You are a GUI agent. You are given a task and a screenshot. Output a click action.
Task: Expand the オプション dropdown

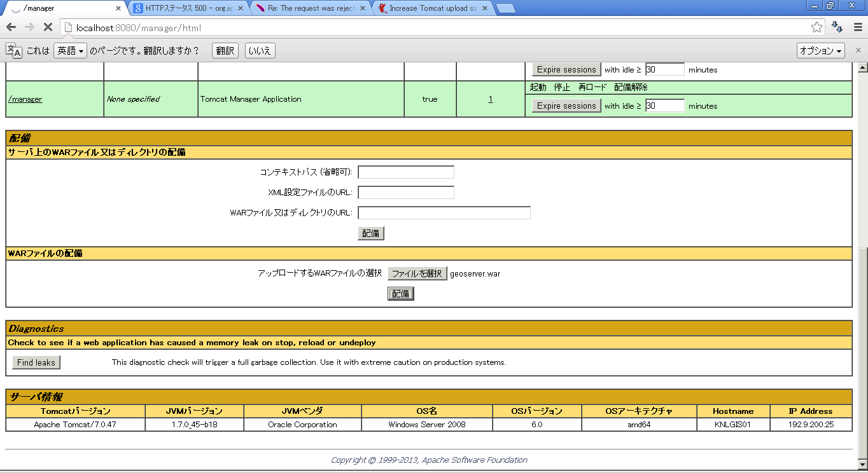tap(820, 51)
